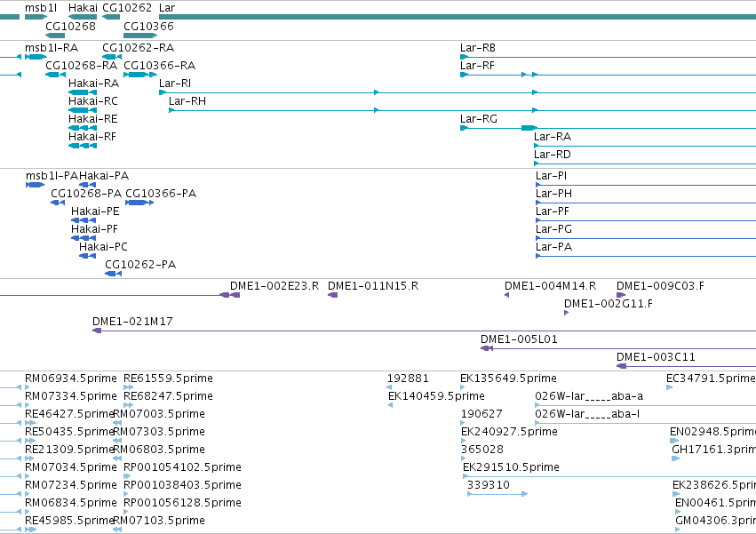This screenshot has height=534, width=756.
Task: Click EST RM07003.5prime
Action: tap(159, 415)
